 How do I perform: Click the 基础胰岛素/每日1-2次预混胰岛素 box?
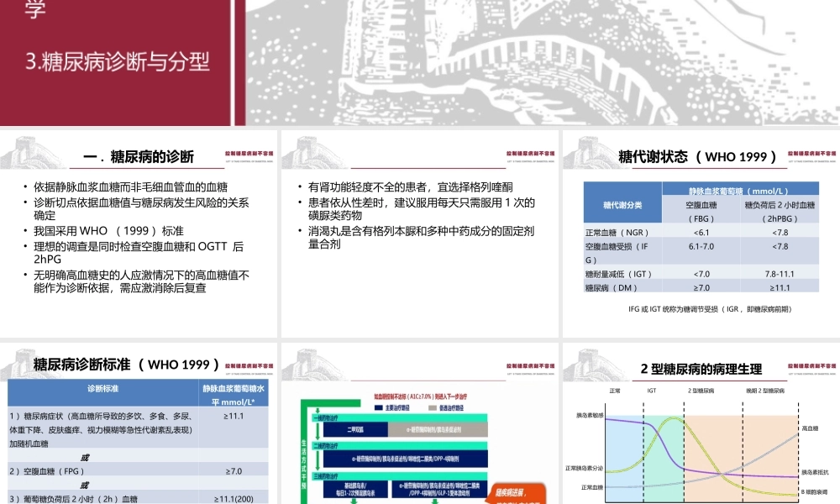point(355,489)
